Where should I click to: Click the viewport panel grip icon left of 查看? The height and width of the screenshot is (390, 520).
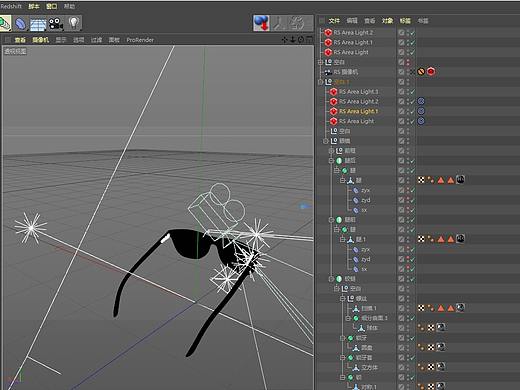point(7,40)
